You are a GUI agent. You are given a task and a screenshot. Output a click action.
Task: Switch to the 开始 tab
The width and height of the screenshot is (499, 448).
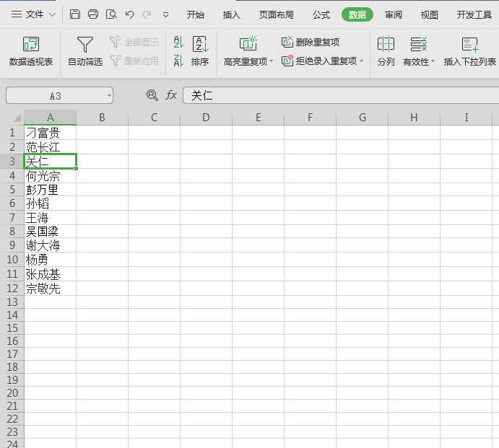196,14
